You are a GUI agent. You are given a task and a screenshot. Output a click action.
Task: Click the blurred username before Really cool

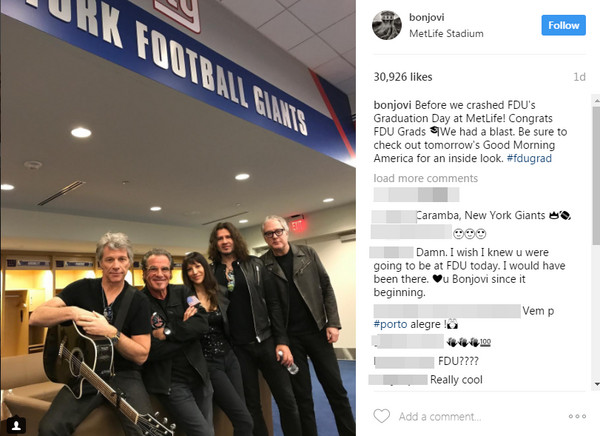[x=398, y=380]
